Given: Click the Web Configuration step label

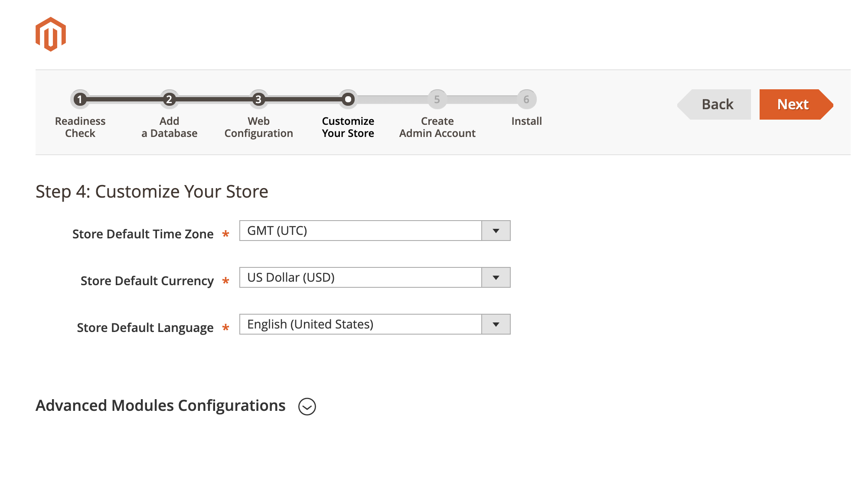Looking at the screenshot, I should click(258, 127).
